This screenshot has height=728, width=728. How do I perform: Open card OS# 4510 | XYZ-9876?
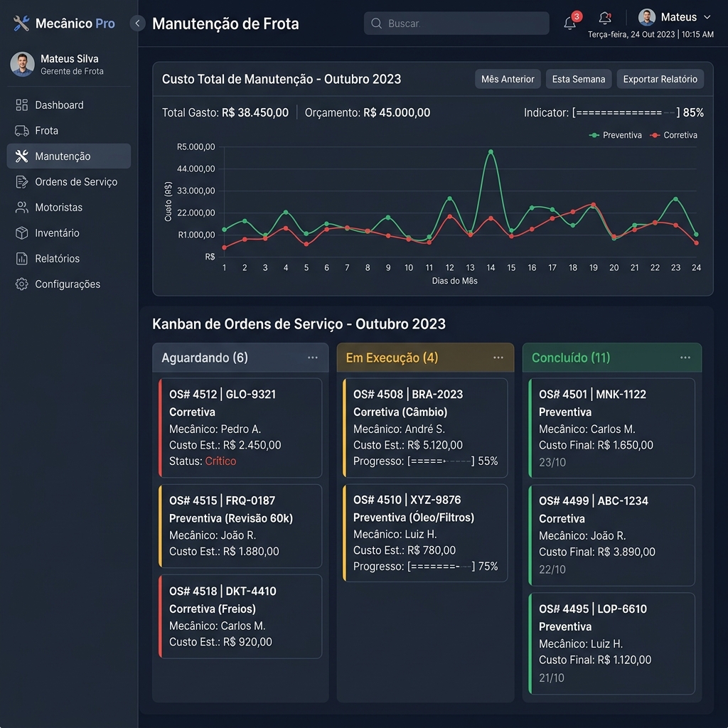click(x=425, y=533)
